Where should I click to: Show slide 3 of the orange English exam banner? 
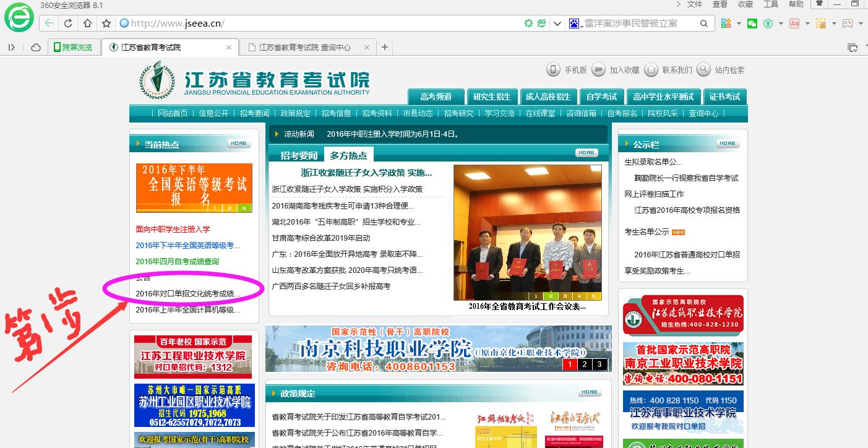coord(244,208)
